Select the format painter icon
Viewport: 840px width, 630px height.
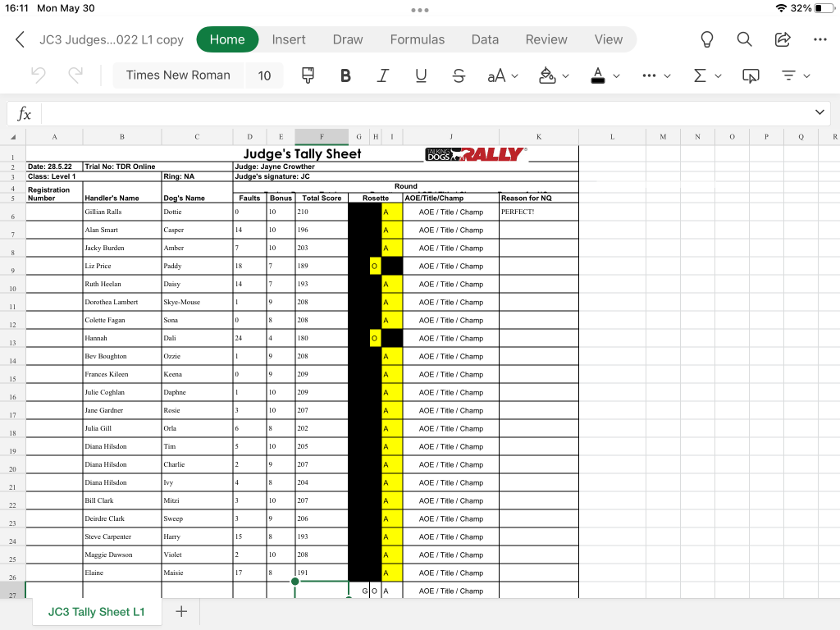[308, 75]
